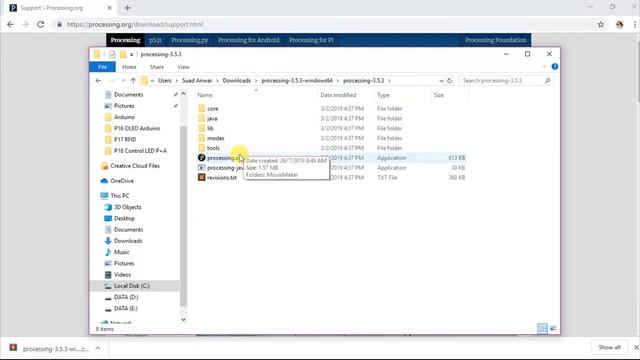Viewport: 640px width, 360px height.
Task: Select the processing.exe application icon
Action: pos(201,158)
